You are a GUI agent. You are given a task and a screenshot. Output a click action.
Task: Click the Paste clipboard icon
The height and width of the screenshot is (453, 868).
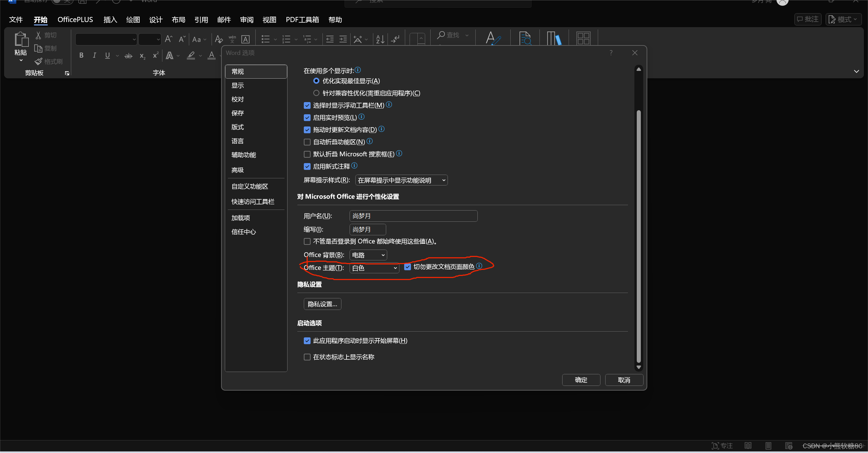(x=21, y=40)
